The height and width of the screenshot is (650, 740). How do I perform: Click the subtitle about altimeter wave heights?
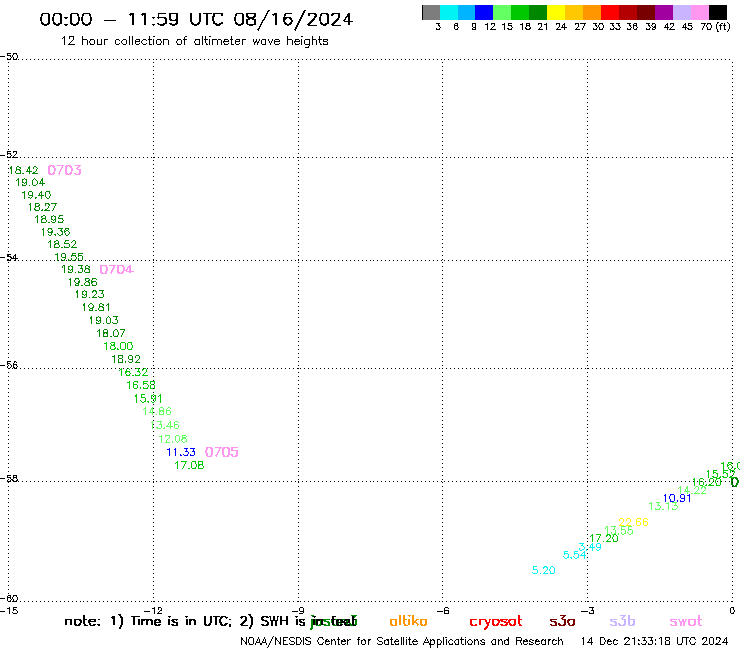click(x=195, y=41)
